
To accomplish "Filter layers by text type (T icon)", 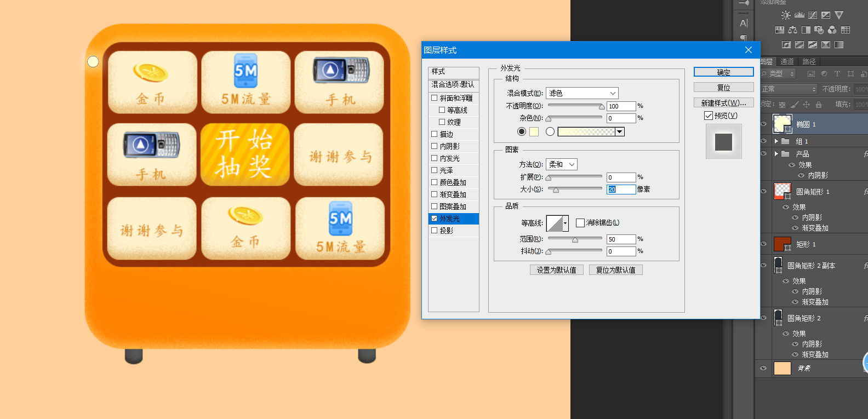I will coord(837,74).
